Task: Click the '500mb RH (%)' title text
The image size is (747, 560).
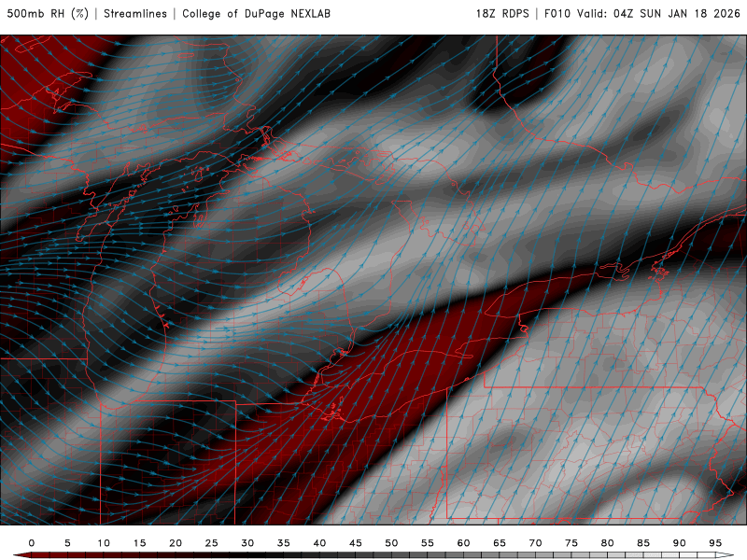Action: point(48,14)
